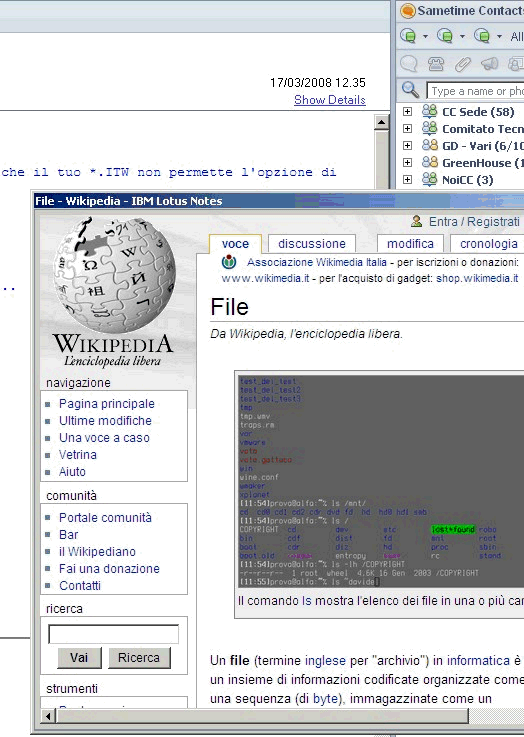524x737 pixels.
Task: Click the orange Sametime Contacts logo icon
Action: 408,10
